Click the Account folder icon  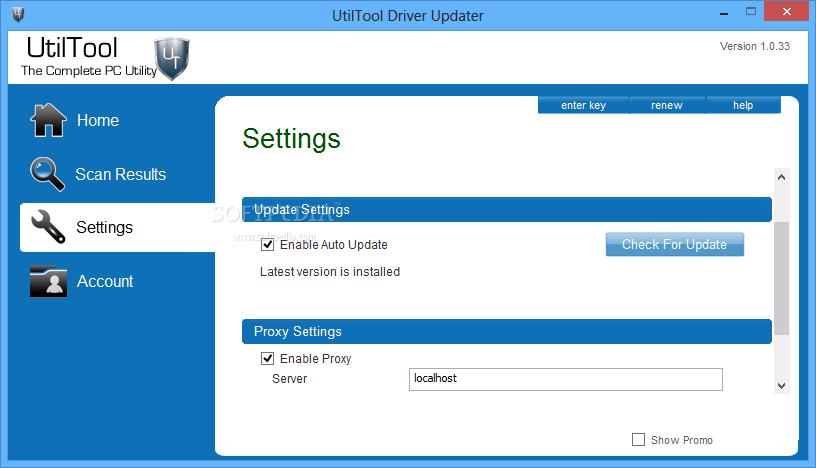[x=48, y=281]
